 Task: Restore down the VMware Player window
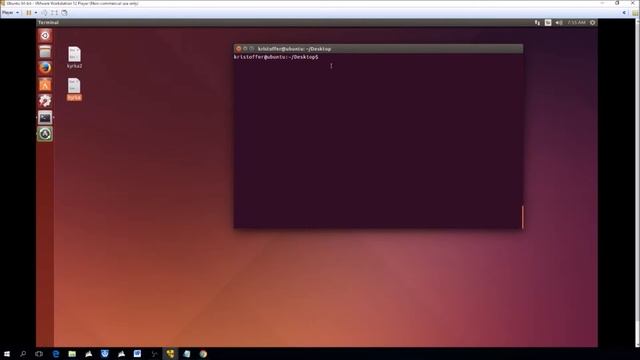pos(617,3)
